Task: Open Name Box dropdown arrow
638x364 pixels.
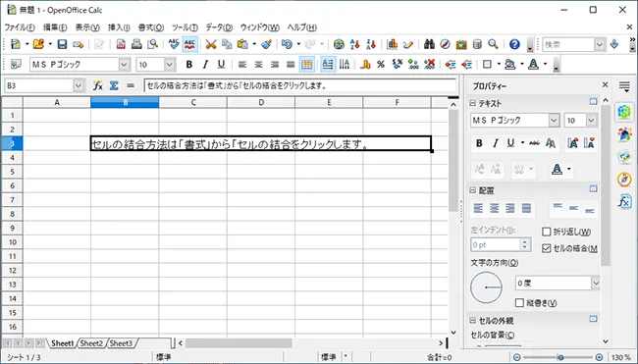Action: (x=78, y=85)
